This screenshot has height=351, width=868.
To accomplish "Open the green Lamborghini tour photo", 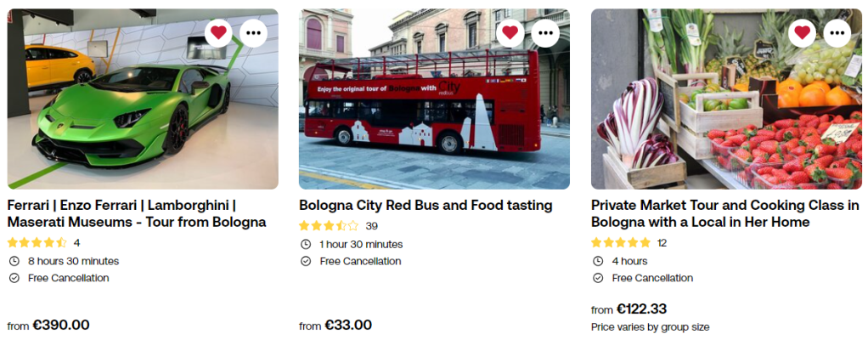I will (x=143, y=110).
